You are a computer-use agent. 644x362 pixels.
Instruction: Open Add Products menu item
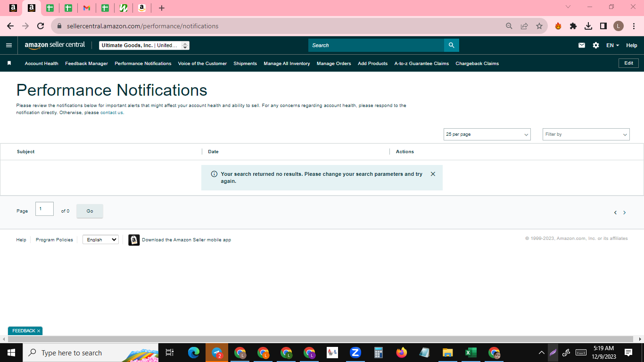pos(372,63)
